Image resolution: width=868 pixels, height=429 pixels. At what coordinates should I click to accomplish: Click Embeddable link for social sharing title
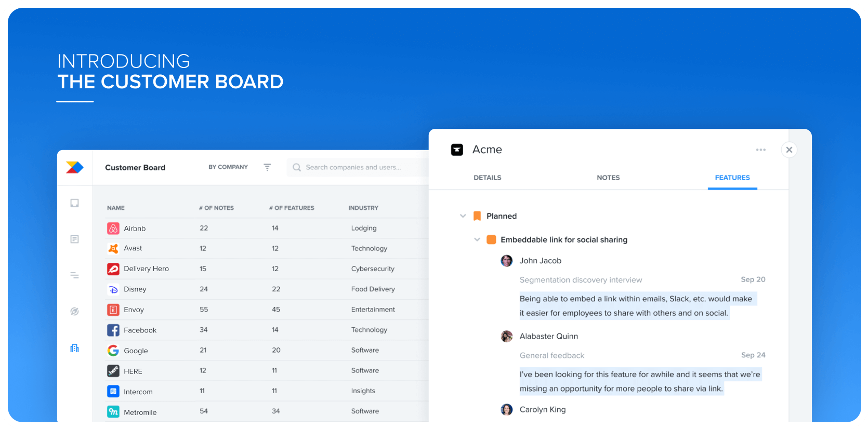coord(564,240)
